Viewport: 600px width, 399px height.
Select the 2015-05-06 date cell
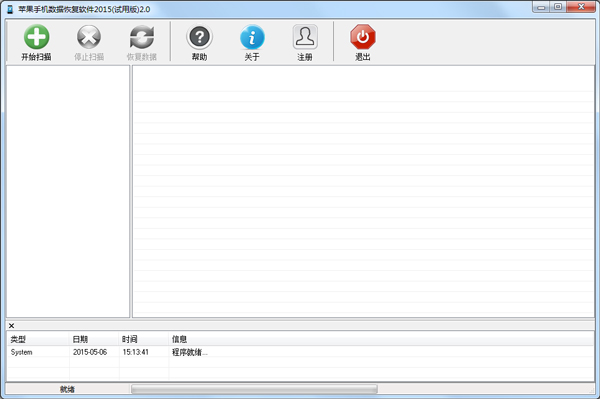(x=90, y=352)
